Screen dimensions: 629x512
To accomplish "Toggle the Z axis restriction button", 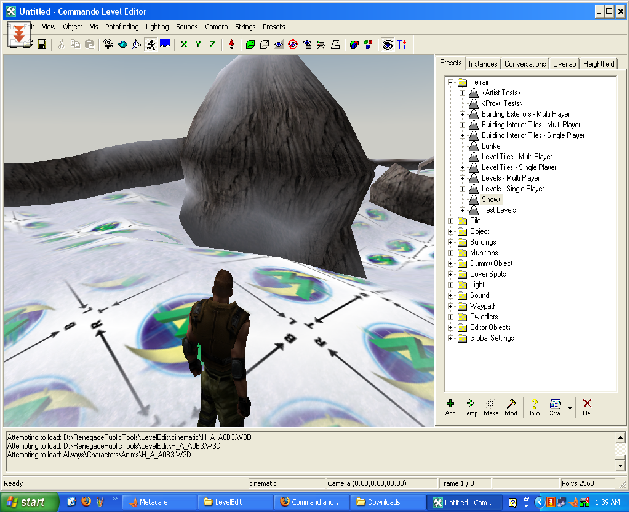I will click(x=212, y=45).
